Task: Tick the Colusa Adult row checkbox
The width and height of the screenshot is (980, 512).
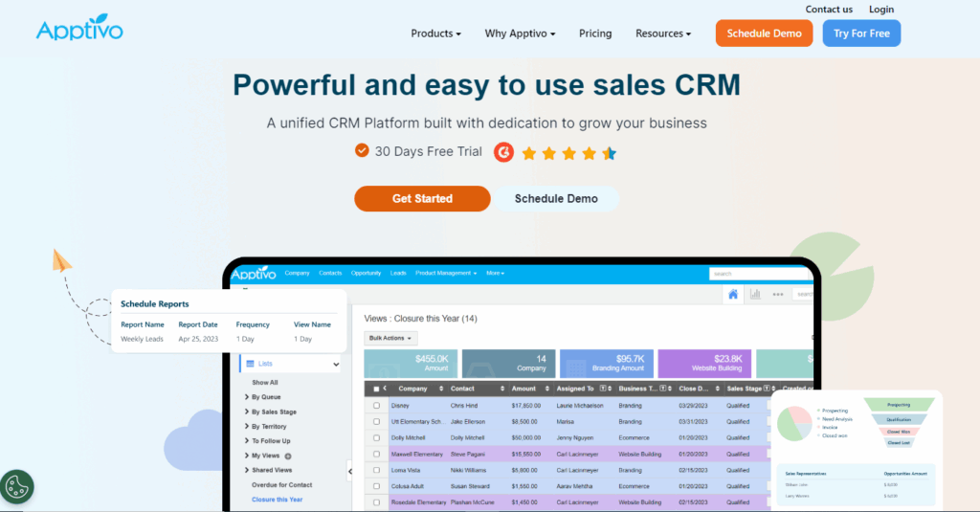Action: [376, 486]
